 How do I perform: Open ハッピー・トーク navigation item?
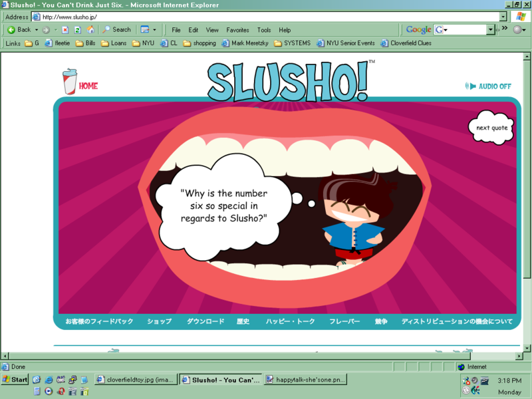point(290,321)
